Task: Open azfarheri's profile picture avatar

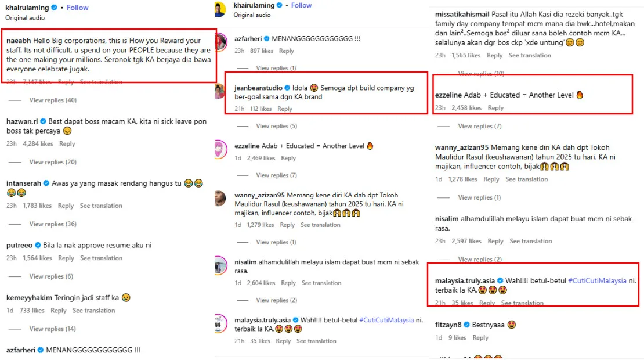Action: click(220, 42)
